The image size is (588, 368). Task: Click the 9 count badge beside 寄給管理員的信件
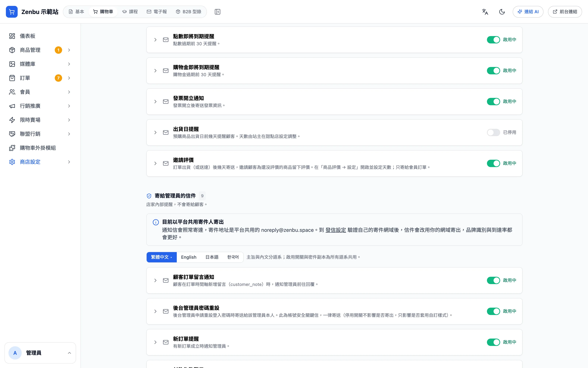(202, 196)
